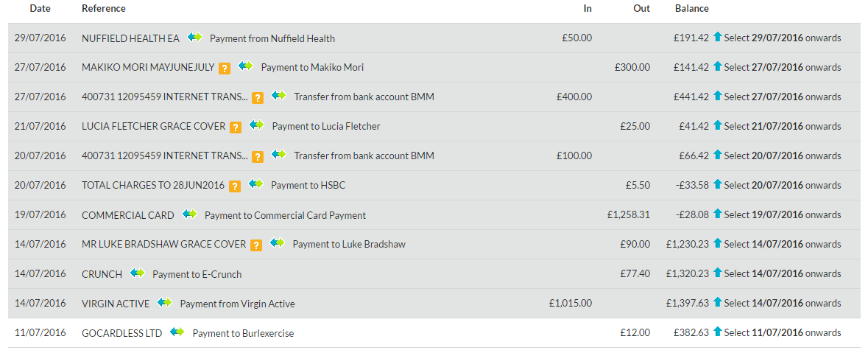This screenshot has height=353, width=868.
Task: Select 11/07/2016 onwards link
Action: point(782,332)
